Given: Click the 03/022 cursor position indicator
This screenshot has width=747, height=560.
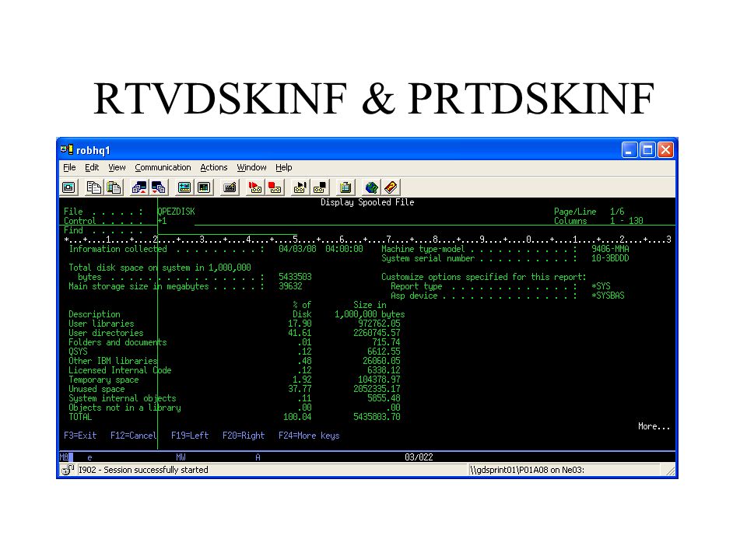Looking at the screenshot, I should 419,457.
